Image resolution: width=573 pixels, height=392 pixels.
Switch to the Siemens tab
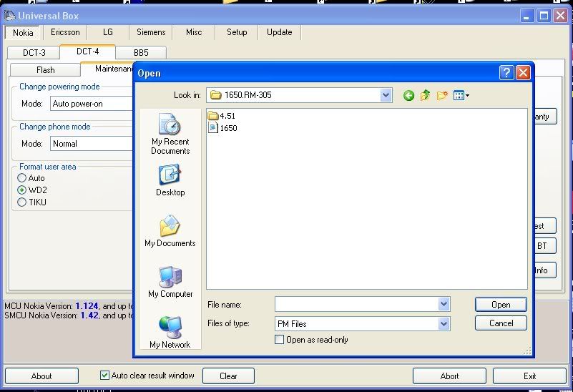pos(151,32)
